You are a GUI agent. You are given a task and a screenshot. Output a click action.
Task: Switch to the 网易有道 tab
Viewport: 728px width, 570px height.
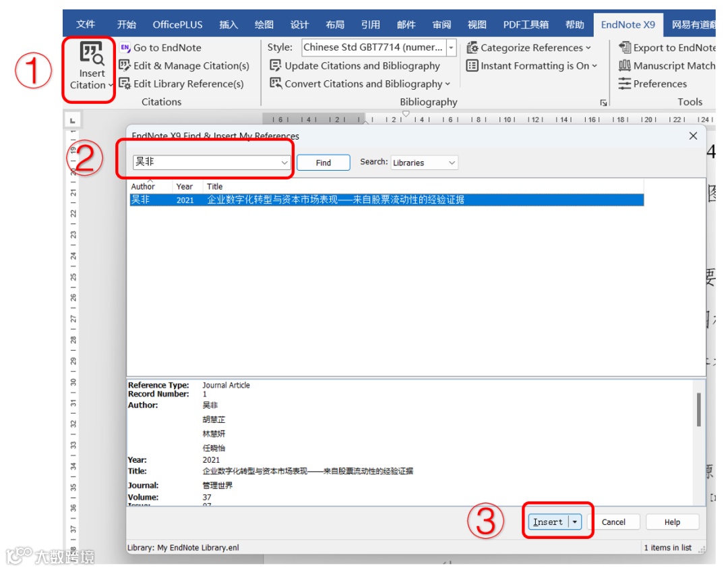click(693, 24)
